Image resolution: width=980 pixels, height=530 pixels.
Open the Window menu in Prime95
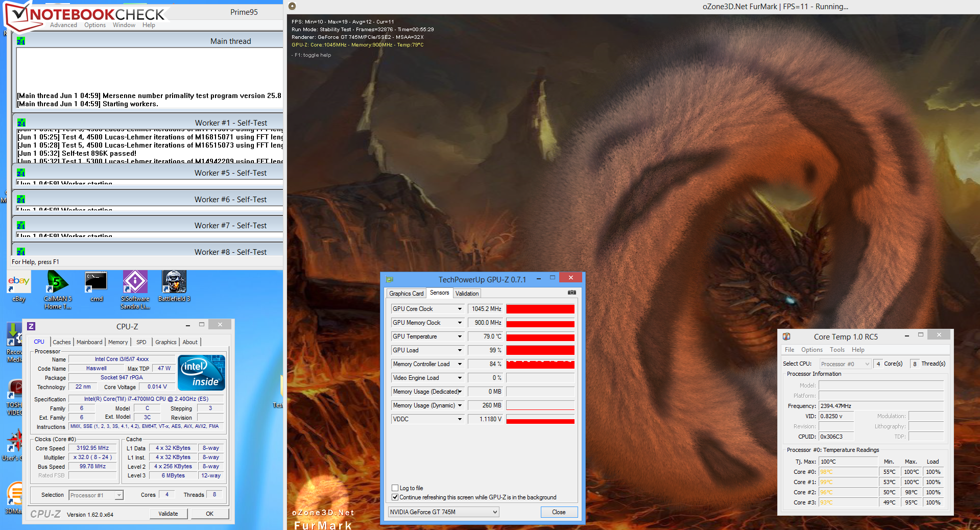(x=124, y=25)
